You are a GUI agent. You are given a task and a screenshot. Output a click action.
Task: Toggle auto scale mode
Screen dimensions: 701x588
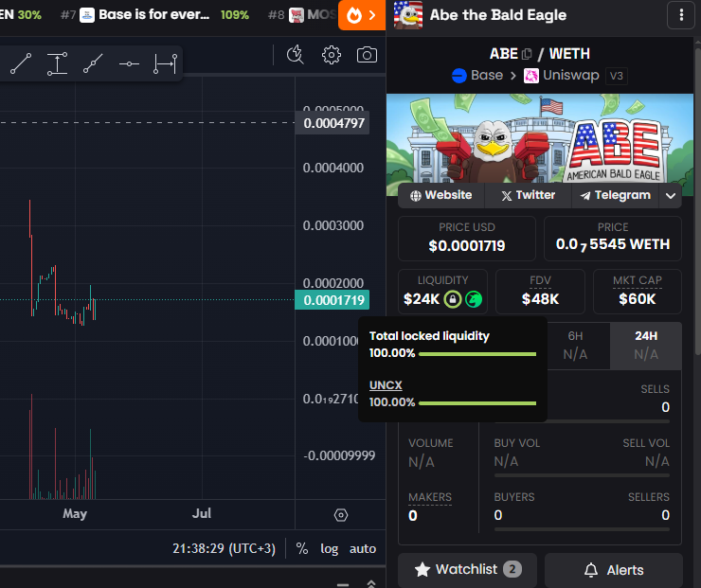(363, 548)
